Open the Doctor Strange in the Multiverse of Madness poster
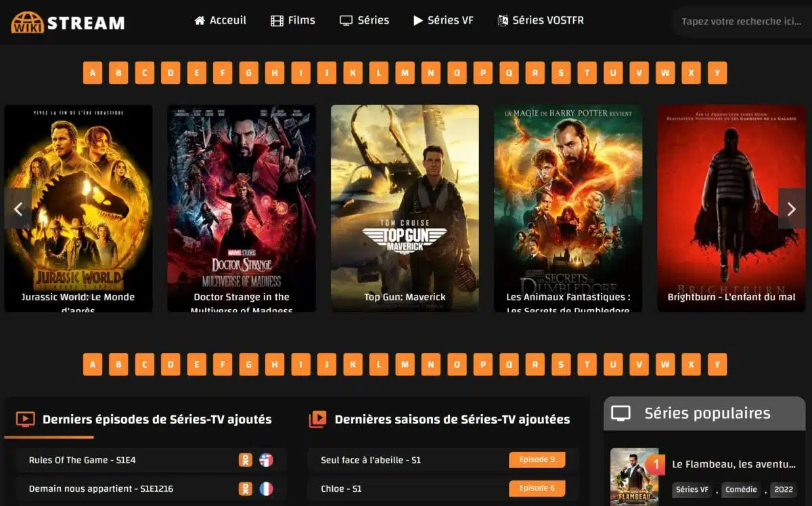Image resolution: width=812 pixels, height=506 pixels. coord(242,208)
